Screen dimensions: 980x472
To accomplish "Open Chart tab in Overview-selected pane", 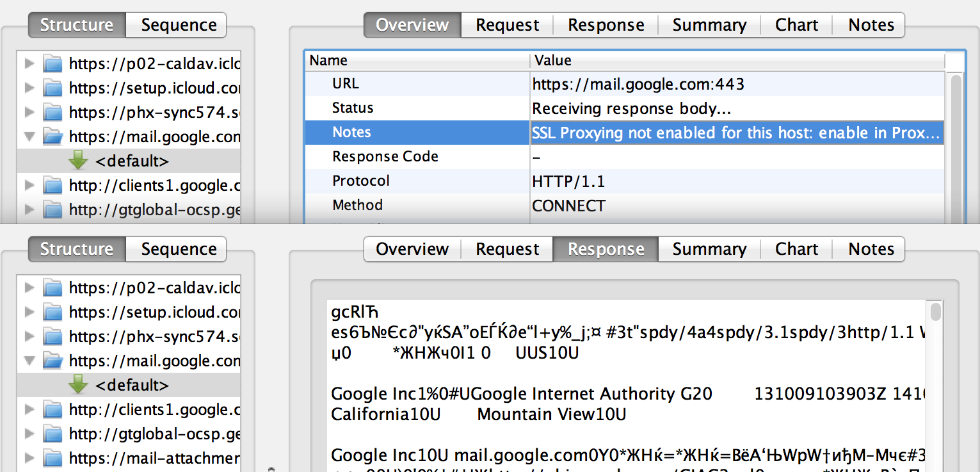I will tap(796, 25).
